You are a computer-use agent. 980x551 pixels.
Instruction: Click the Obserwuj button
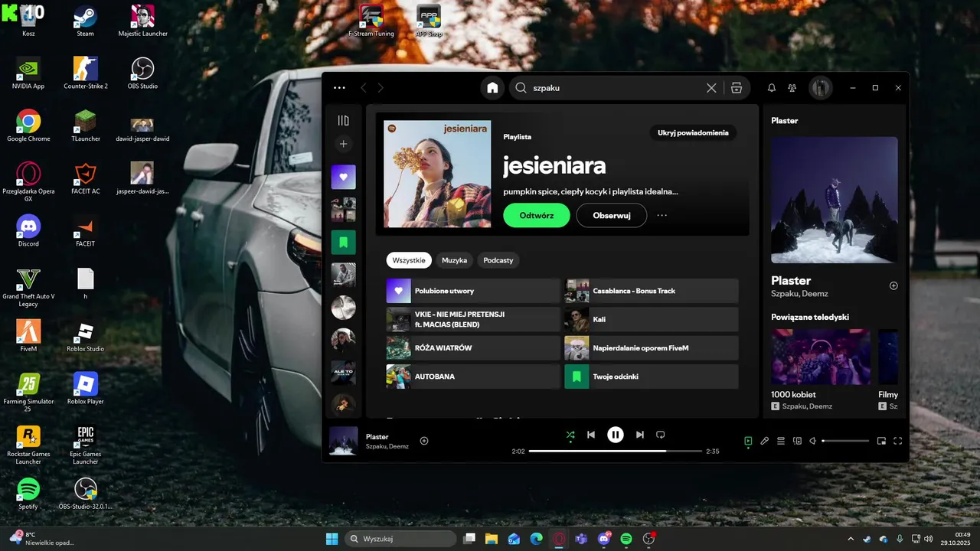[x=612, y=216]
